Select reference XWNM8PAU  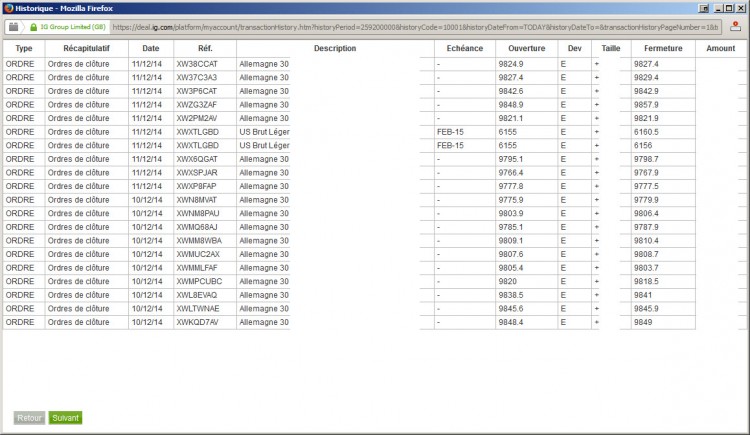[x=198, y=213]
